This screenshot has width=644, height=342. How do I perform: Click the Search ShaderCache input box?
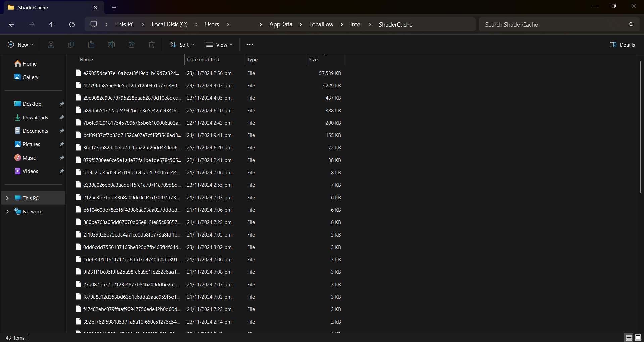554,24
